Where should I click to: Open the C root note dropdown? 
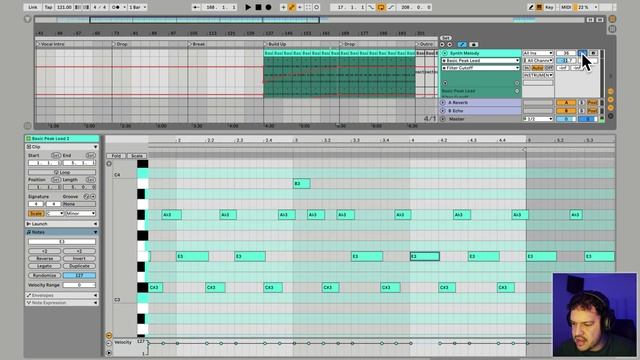pyautogui.click(x=55, y=213)
